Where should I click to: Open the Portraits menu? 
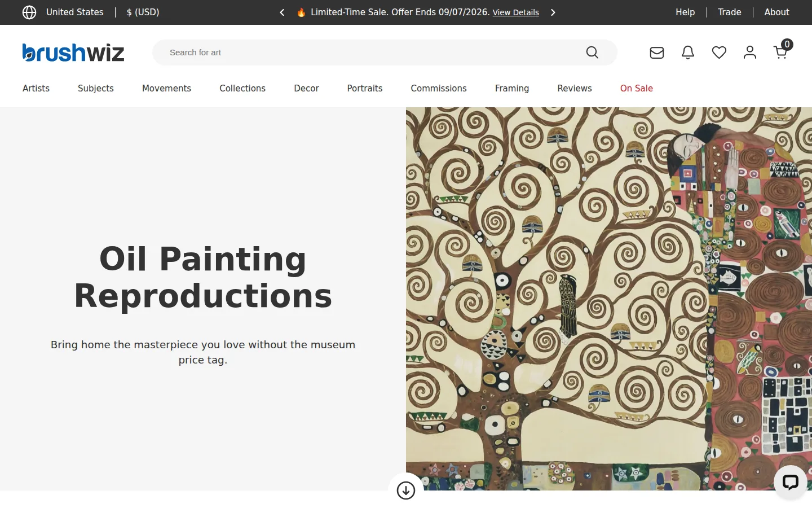tap(365, 89)
